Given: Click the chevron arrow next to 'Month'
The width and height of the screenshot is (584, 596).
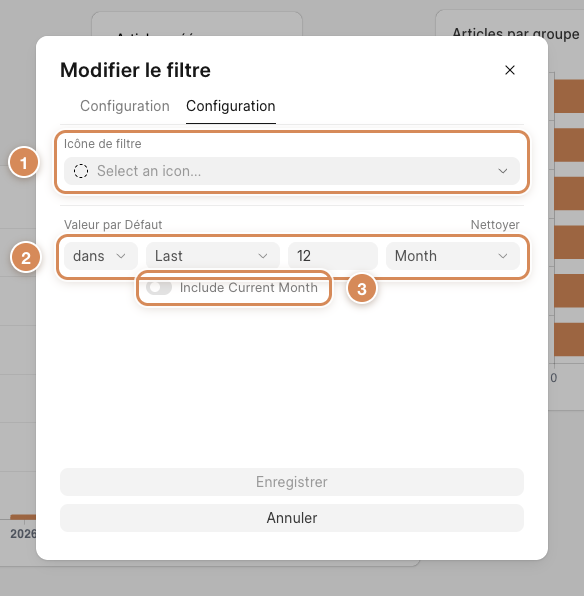Looking at the screenshot, I should [503, 256].
